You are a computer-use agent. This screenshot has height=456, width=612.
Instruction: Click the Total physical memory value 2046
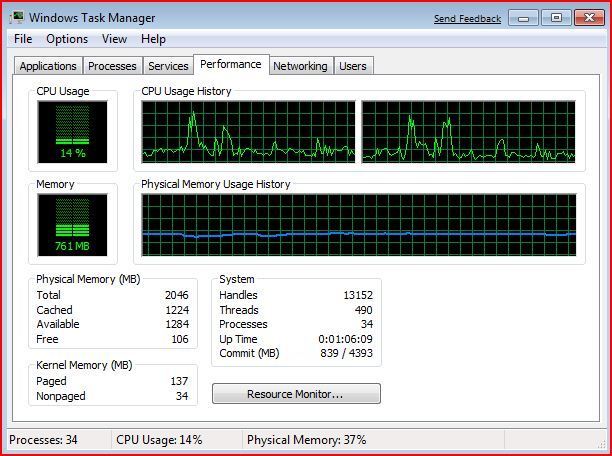(177, 295)
